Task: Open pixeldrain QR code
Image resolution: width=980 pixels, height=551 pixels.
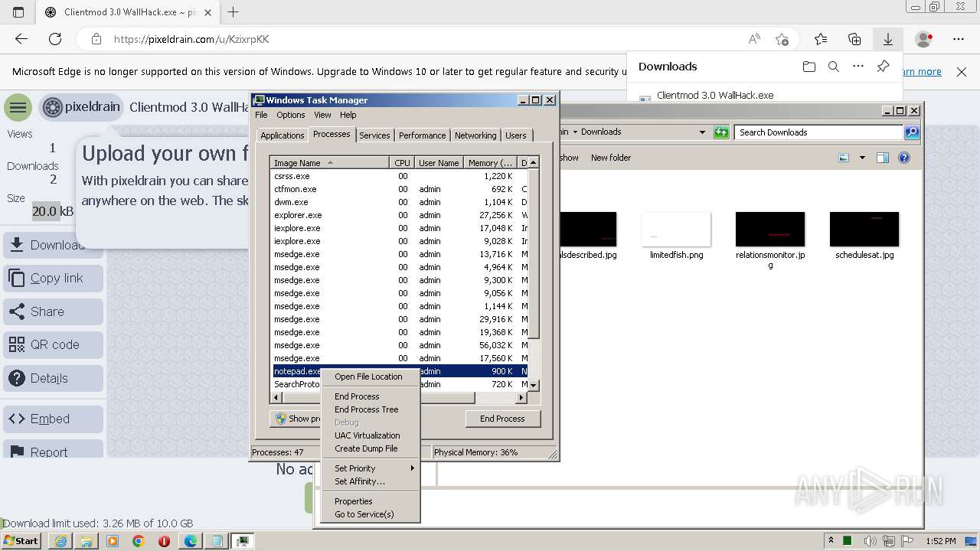Action: [54, 344]
